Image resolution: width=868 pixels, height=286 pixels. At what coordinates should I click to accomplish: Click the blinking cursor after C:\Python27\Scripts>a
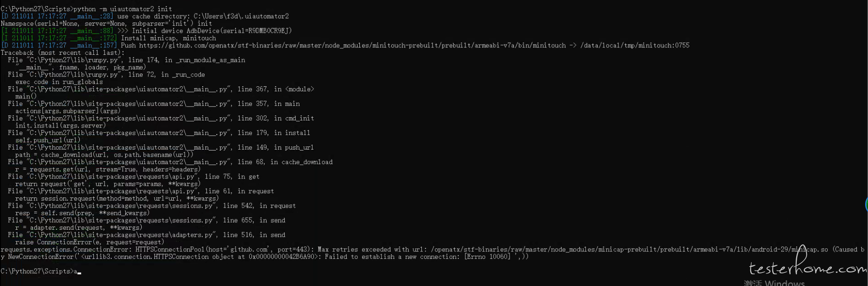[x=79, y=272]
